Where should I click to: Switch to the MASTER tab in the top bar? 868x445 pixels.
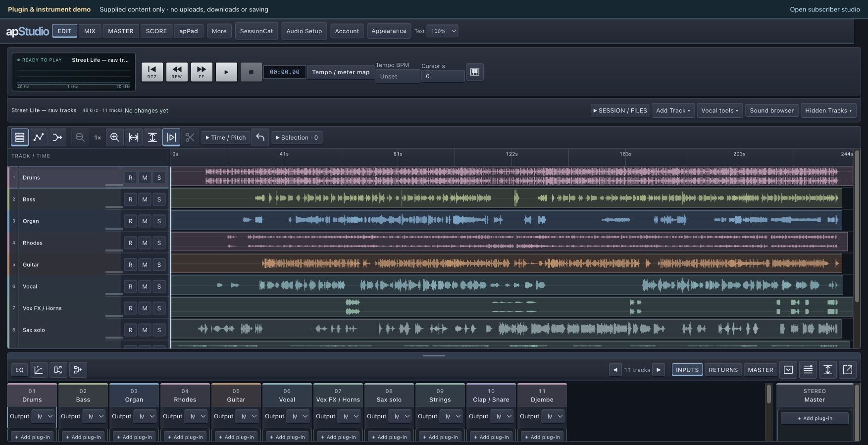click(121, 31)
